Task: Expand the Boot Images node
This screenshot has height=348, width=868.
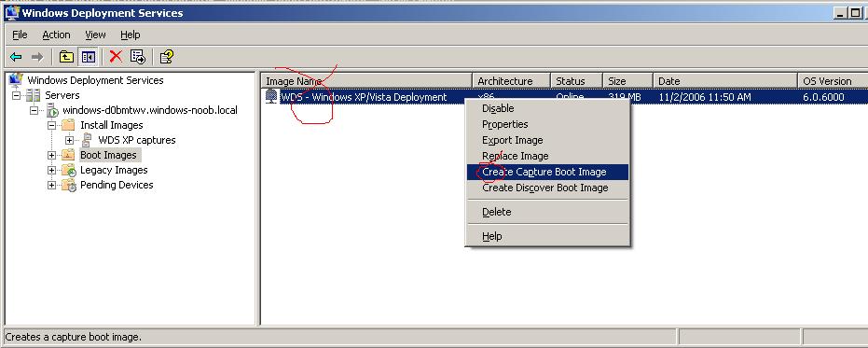Action: [x=51, y=155]
